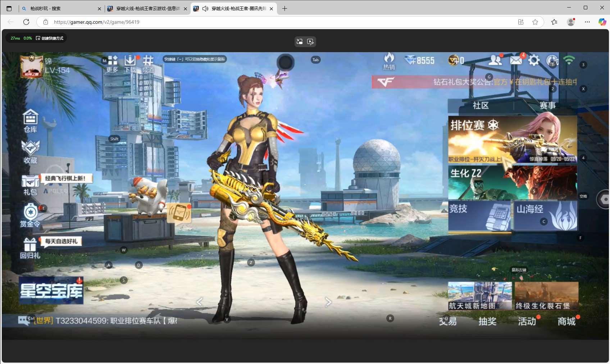This screenshot has height=364, width=610.
Task: Click 创建快捷方式 create shortcut
Action: [50, 38]
